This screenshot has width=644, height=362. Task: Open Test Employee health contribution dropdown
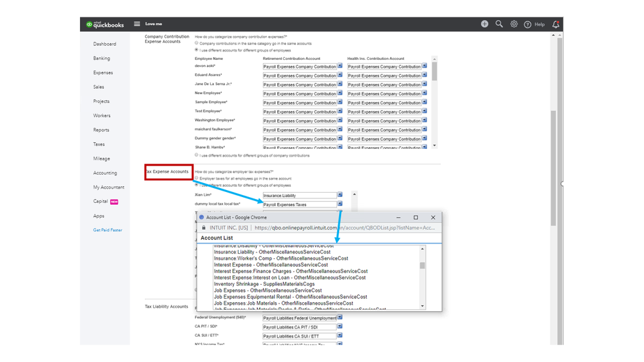pos(424,111)
